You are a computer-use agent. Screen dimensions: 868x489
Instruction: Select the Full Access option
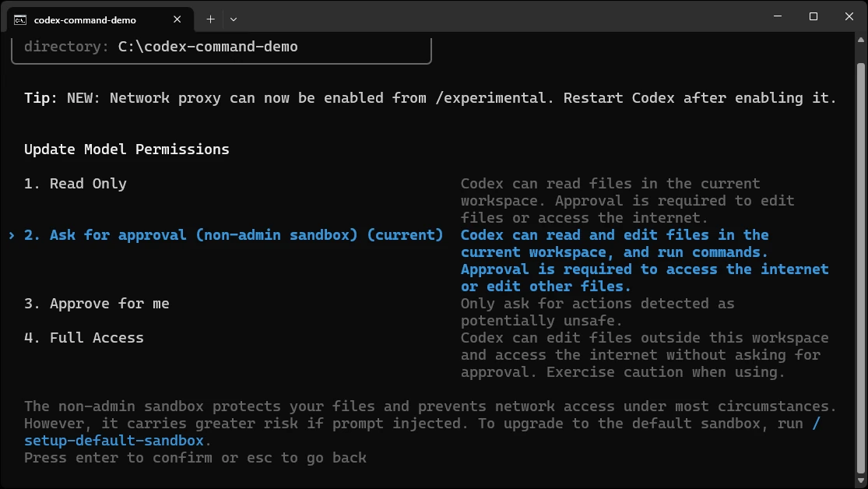coord(83,338)
